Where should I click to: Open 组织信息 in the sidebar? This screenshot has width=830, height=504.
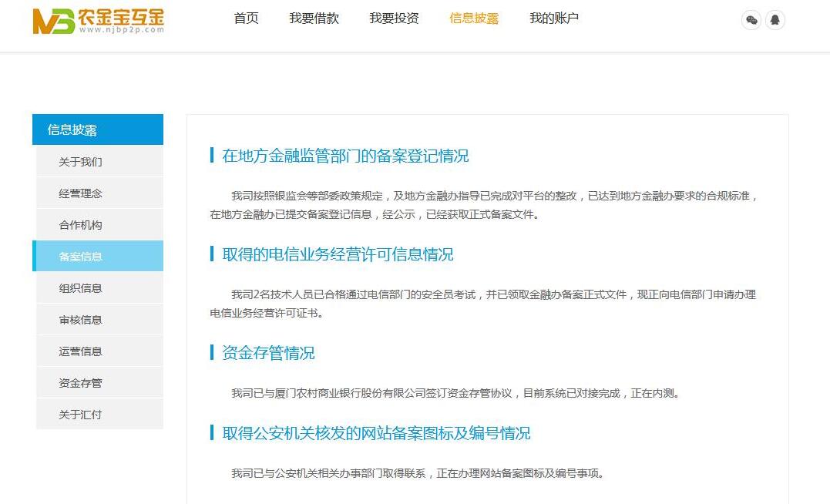(x=81, y=288)
